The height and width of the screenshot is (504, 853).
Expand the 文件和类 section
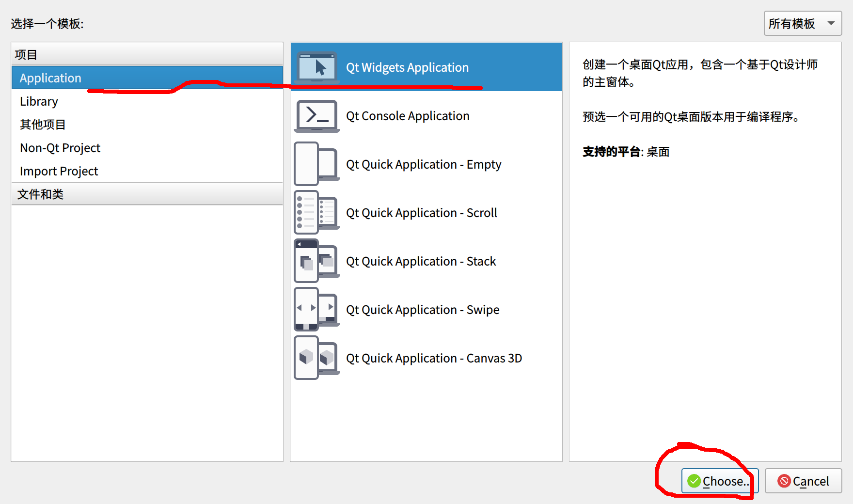[40, 194]
